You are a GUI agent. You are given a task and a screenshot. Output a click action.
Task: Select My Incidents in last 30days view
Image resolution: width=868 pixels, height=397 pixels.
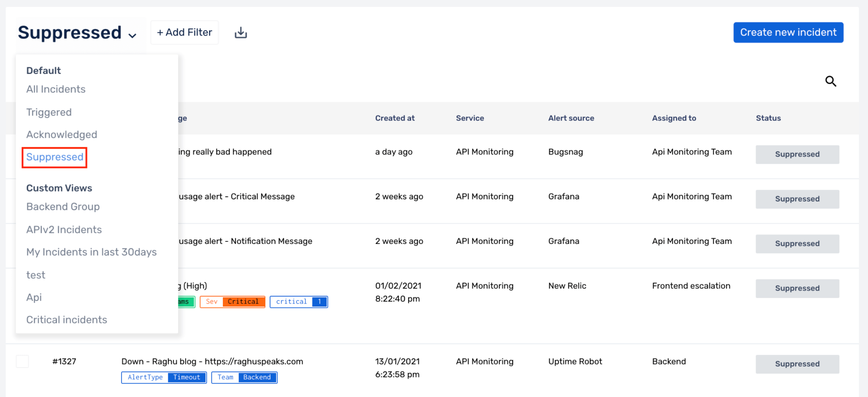point(91,252)
